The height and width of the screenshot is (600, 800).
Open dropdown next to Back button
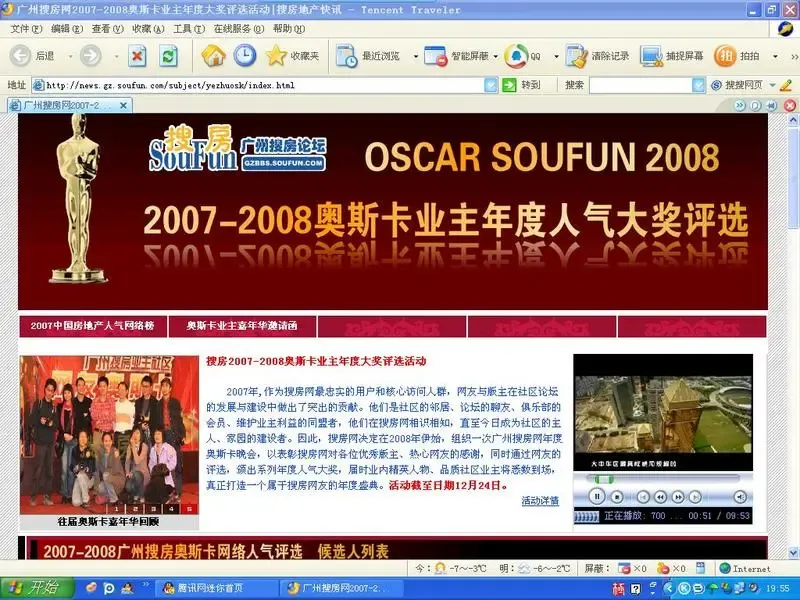pyautogui.click(x=70, y=56)
